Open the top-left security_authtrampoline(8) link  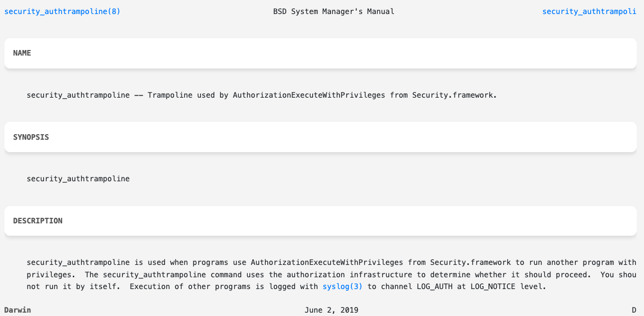coord(62,11)
